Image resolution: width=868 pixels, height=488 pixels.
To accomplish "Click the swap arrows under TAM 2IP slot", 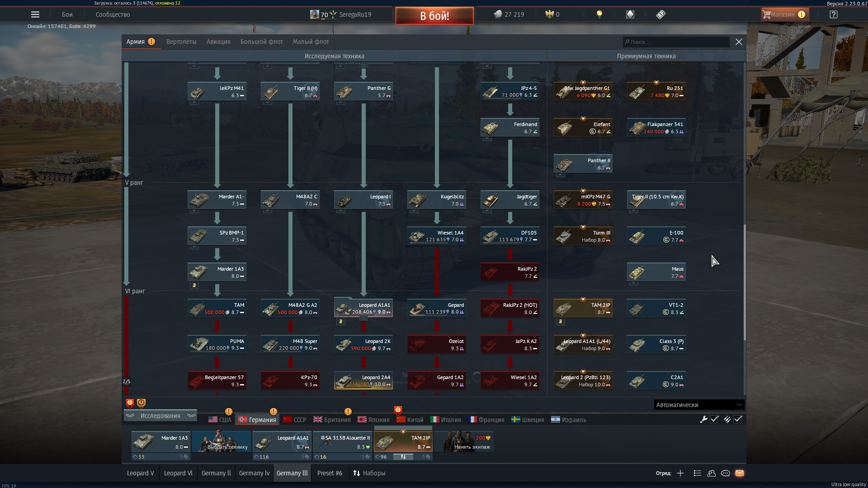I will tap(403, 457).
